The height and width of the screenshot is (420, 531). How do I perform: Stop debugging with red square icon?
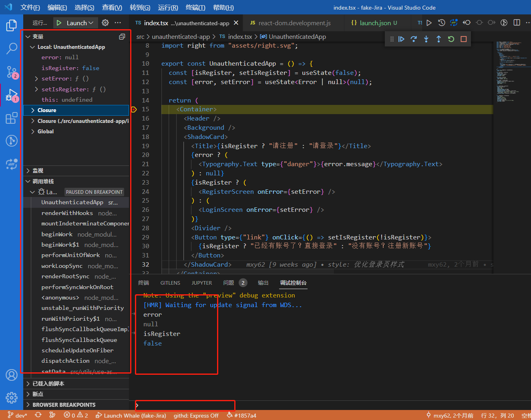(464, 39)
